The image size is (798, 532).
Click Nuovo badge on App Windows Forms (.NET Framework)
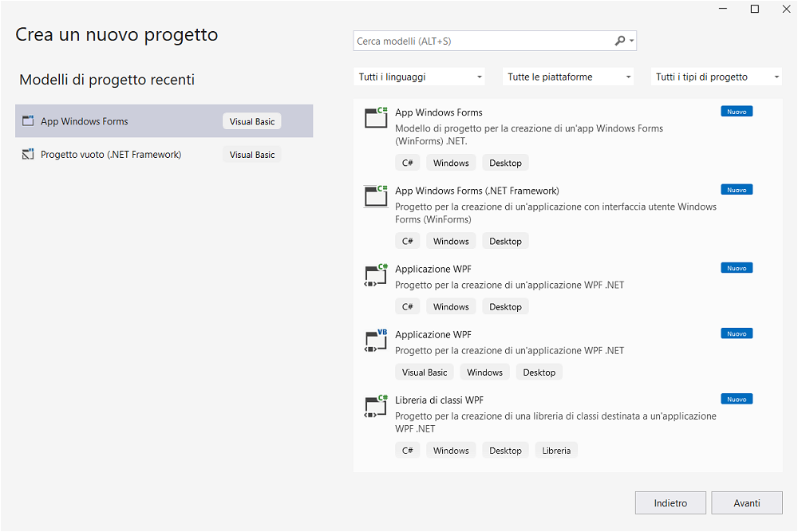pyautogui.click(x=737, y=190)
